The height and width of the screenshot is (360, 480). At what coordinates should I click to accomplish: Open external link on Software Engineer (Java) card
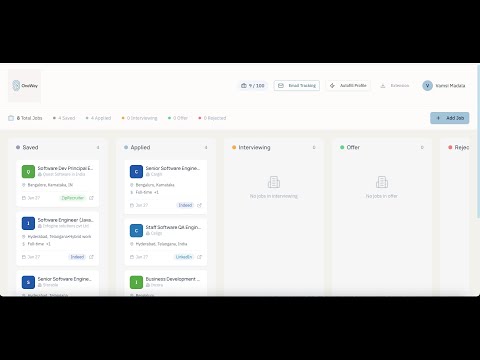[x=91, y=257]
